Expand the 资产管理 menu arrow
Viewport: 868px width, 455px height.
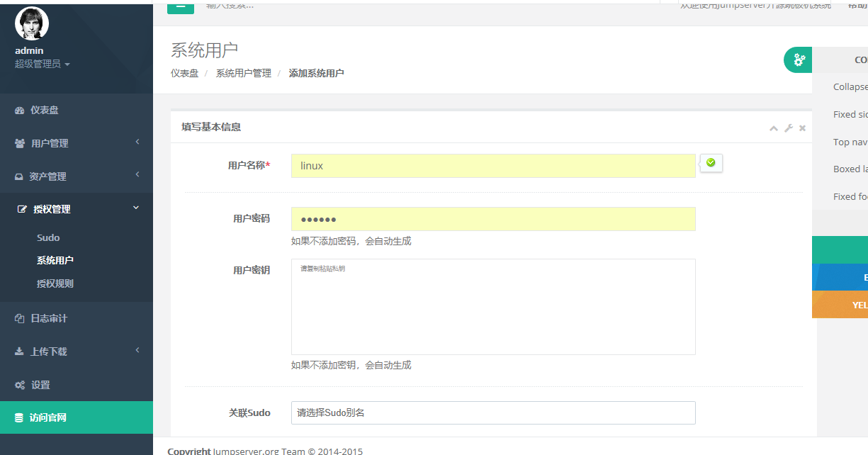[137, 175]
